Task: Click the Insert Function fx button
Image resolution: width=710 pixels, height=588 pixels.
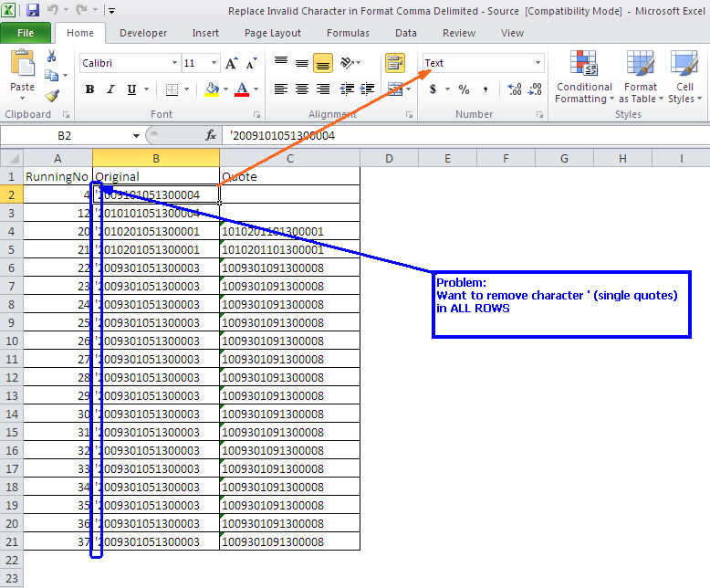Action: point(211,135)
